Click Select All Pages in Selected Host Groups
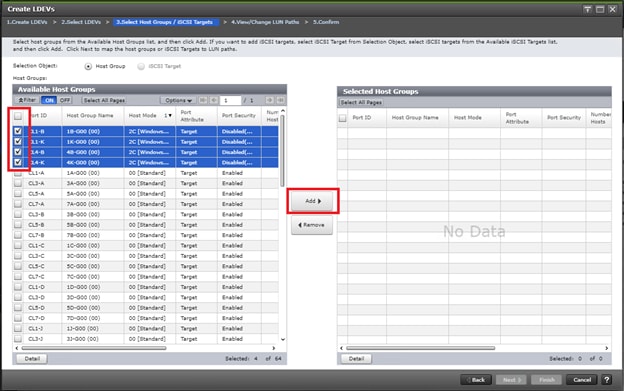 [x=361, y=102]
